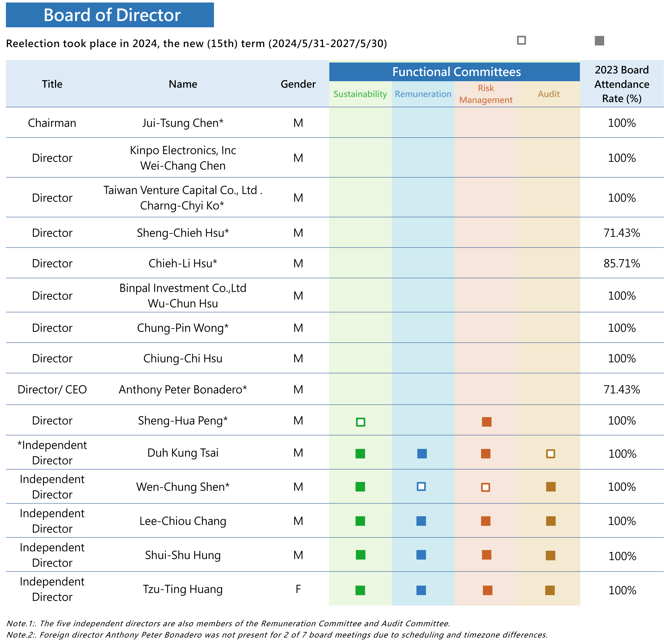The image size is (664, 644).
Task: Click the Audit column header
Action: pyautogui.click(x=548, y=94)
